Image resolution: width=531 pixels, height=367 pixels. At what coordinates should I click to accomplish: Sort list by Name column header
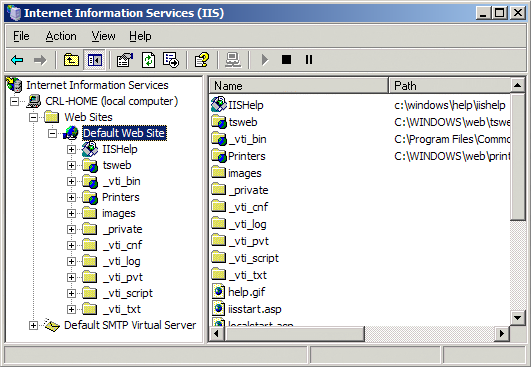coord(298,86)
